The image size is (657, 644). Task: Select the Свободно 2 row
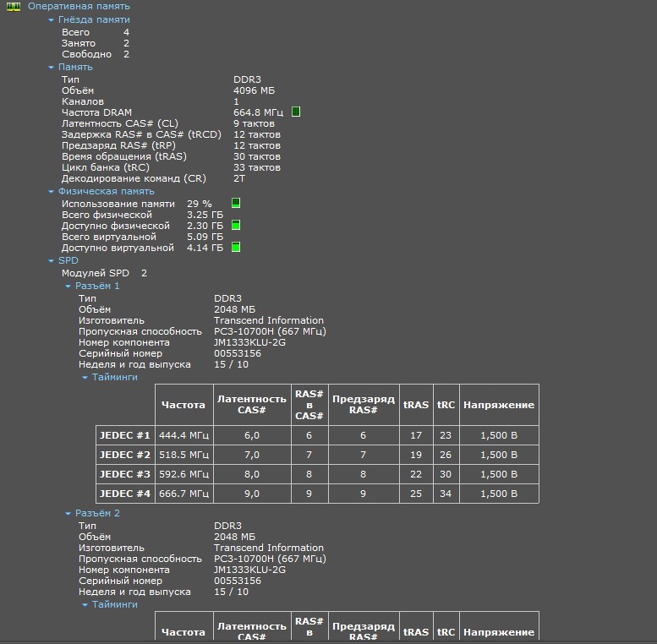(96, 54)
